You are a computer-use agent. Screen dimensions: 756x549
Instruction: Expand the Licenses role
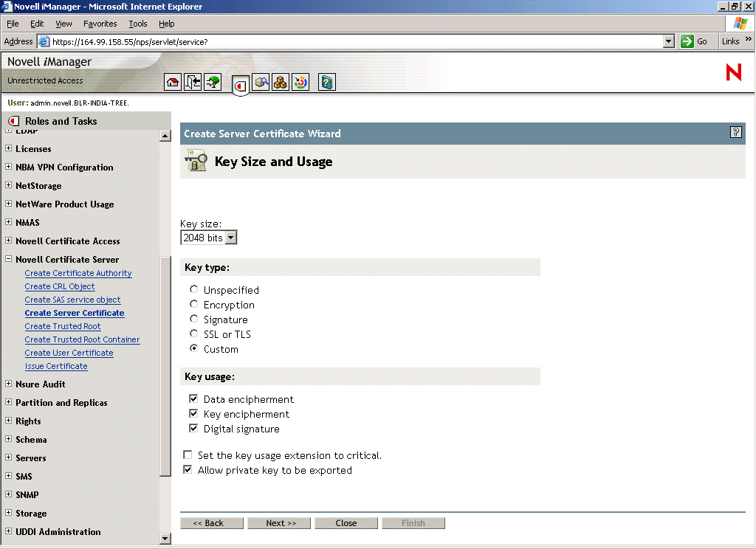click(9, 148)
